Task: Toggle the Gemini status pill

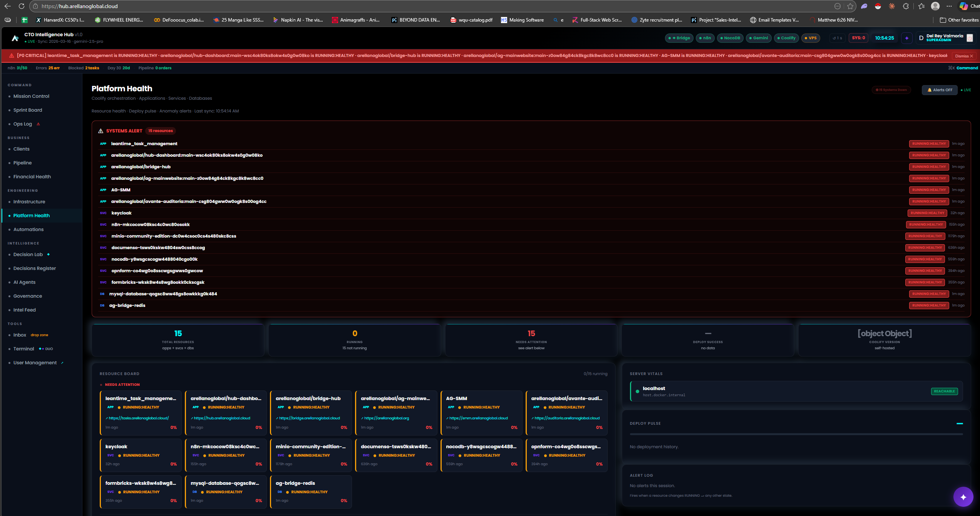Action: [x=759, y=38]
